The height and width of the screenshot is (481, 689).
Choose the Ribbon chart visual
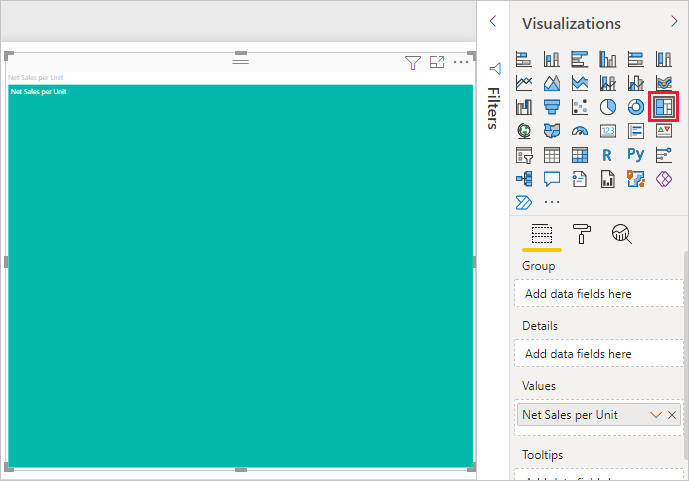point(664,83)
